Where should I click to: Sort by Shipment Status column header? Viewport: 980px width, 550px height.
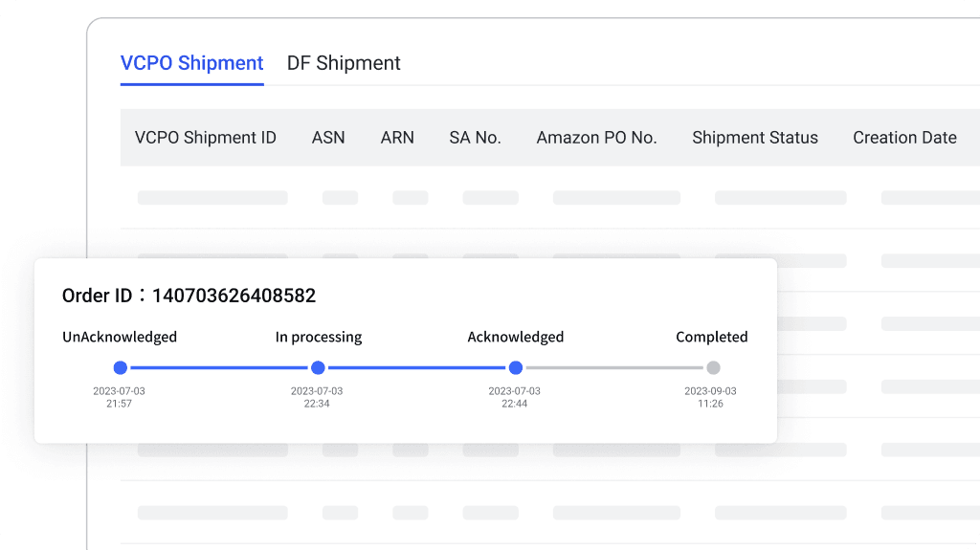tap(755, 138)
